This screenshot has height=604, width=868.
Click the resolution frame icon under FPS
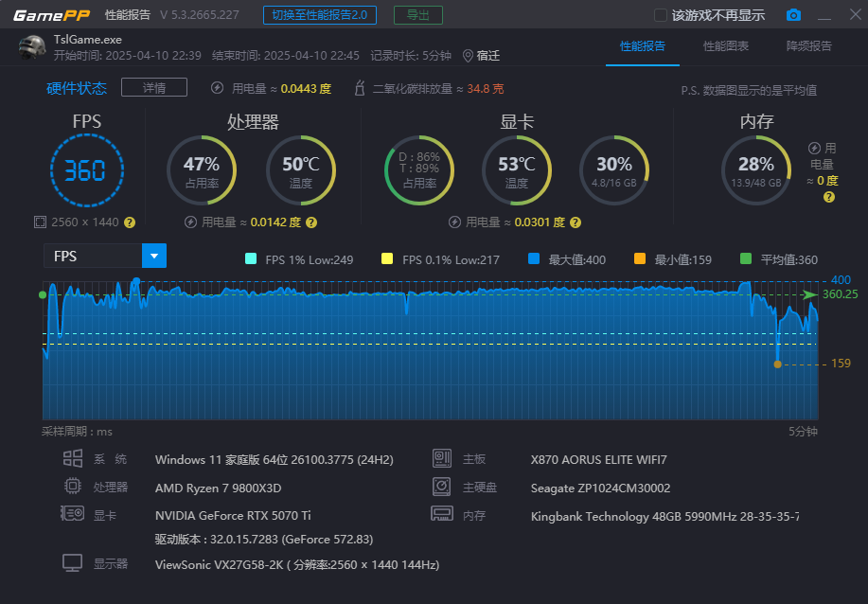coord(40,222)
